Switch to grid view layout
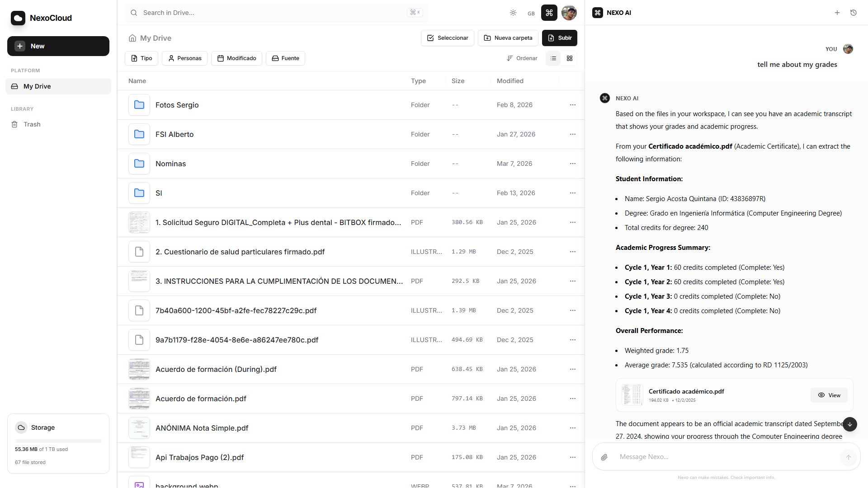The image size is (868, 488). pyautogui.click(x=569, y=58)
